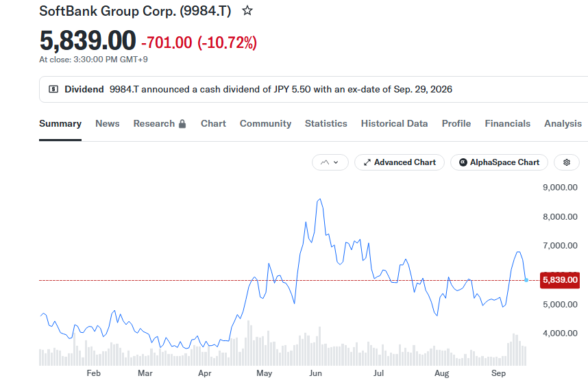
Task: Click the Jul x-axis label
Action: [x=378, y=373]
